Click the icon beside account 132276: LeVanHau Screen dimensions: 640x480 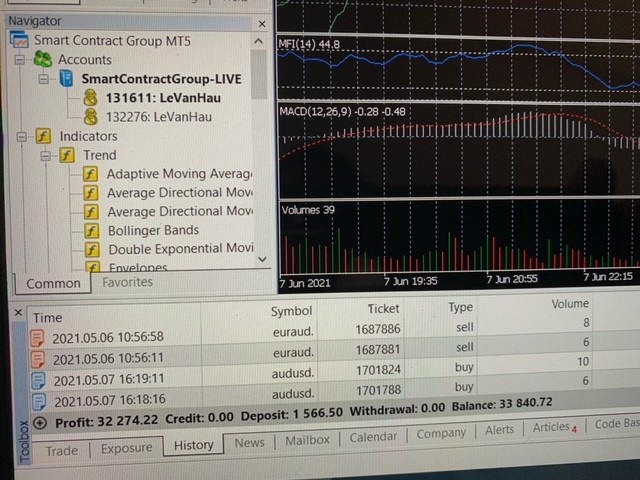coord(91,117)
